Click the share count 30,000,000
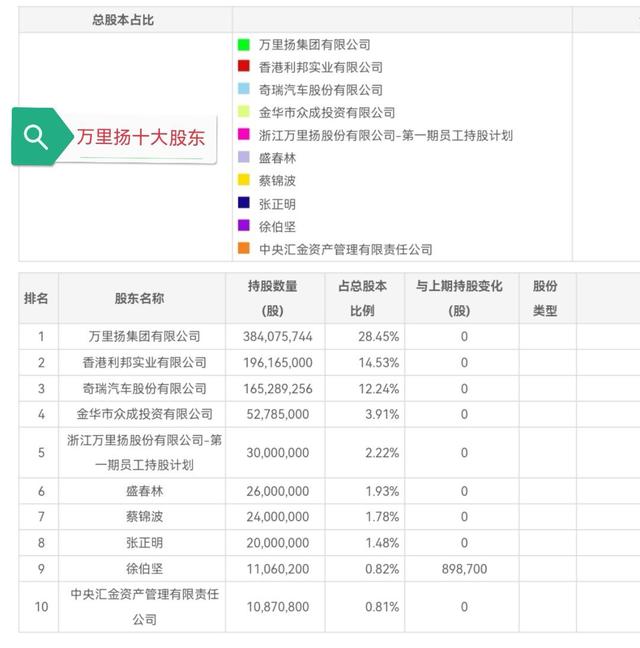Viewport: 640px width, 648px height. [278, 453]
